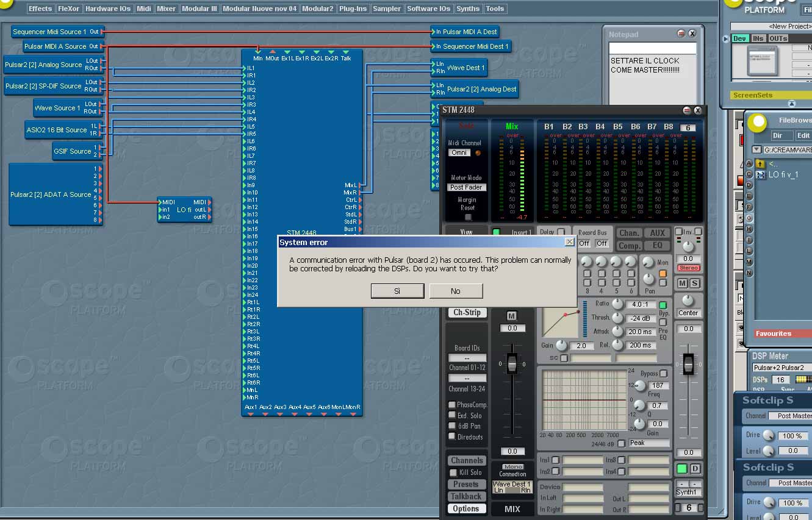
Task: Open the Synths menu
Action: click(468, 9)
